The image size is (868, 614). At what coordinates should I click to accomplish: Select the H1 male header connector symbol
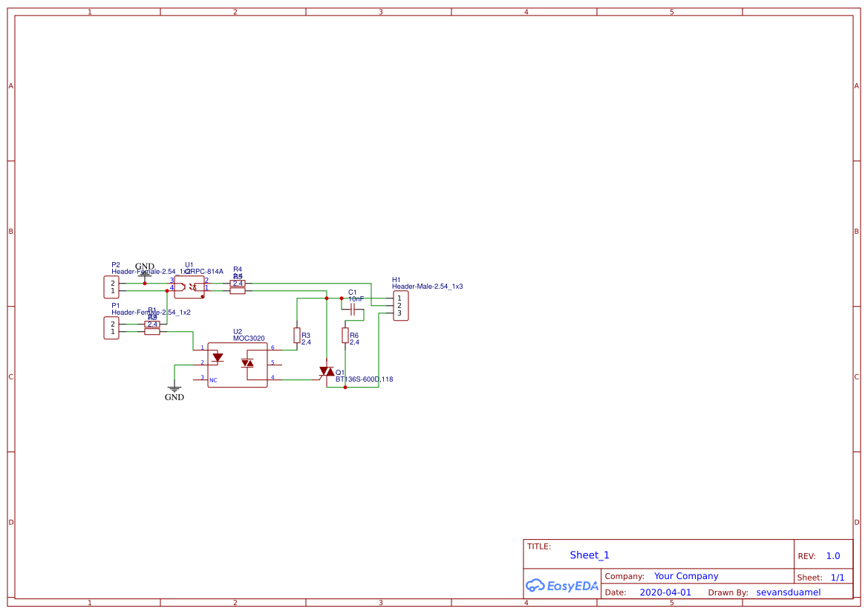(401, 306)
